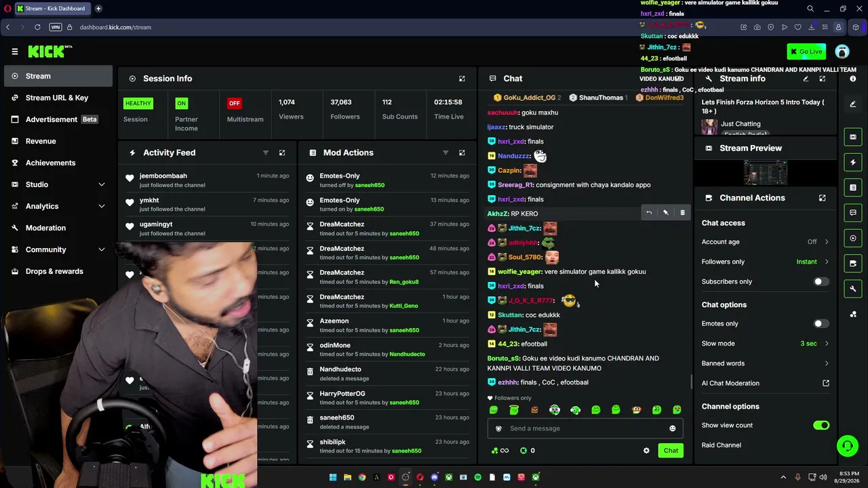
Task: Go to Advertisement Beta in the sidebar
Action: click(58, 119)
